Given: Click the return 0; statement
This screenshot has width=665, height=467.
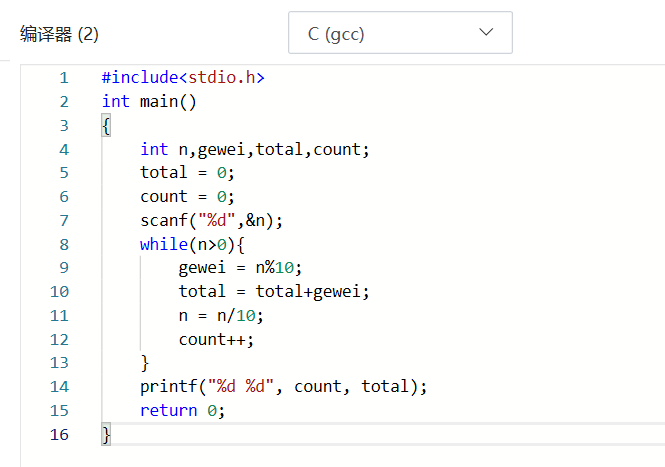Looking at the screenshot, I should tap(182, 411).
